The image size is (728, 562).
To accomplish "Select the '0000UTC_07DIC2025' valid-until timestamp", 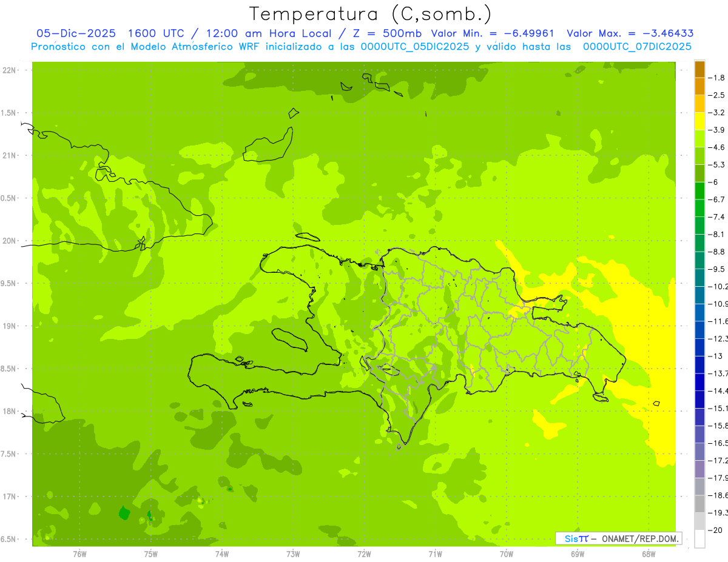I will click(x=637, y=47).
